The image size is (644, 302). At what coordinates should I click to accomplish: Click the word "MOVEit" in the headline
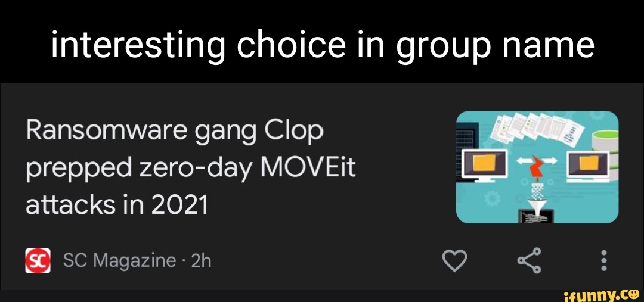[x=308, y=167]
